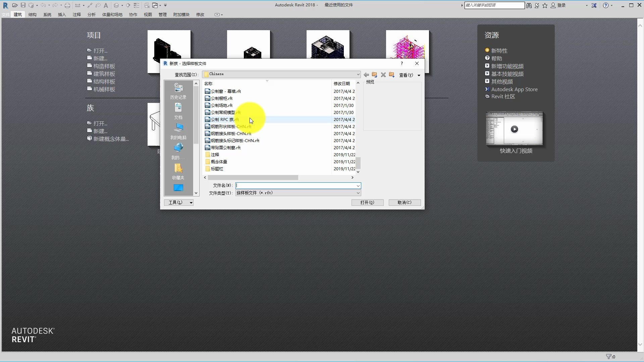Click the horizontal scrollbar of file list

point(253,178)
